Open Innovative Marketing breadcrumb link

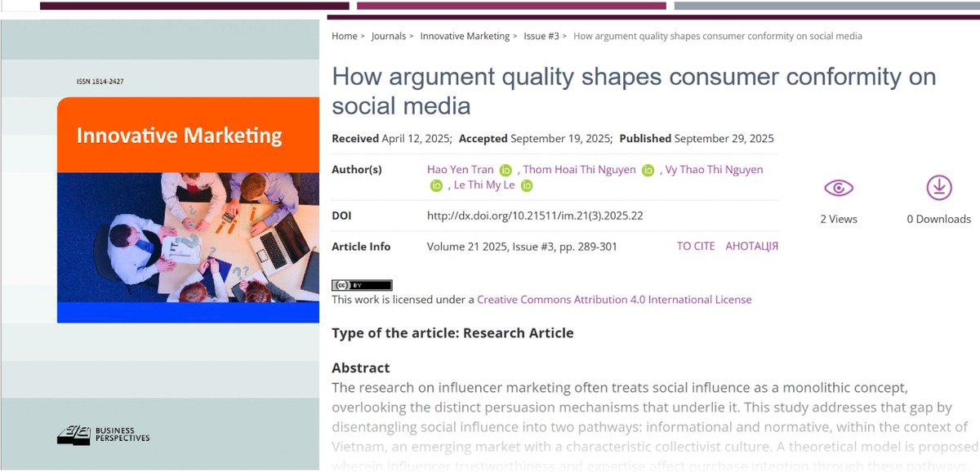pos(465,36)
